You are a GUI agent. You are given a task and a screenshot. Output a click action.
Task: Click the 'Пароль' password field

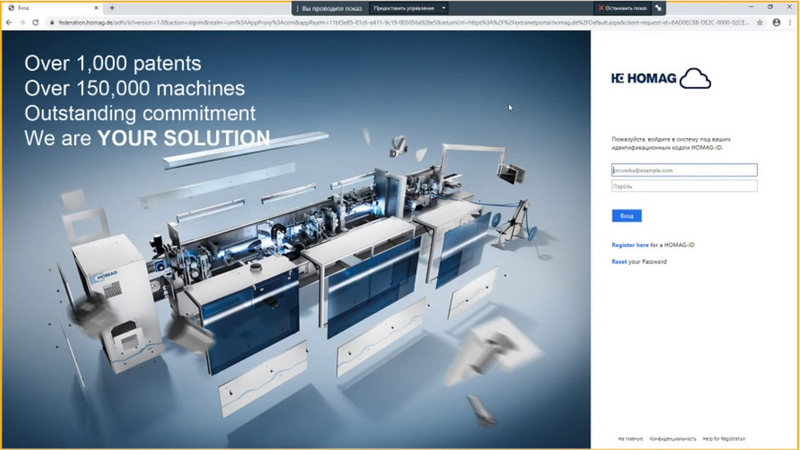684,186
